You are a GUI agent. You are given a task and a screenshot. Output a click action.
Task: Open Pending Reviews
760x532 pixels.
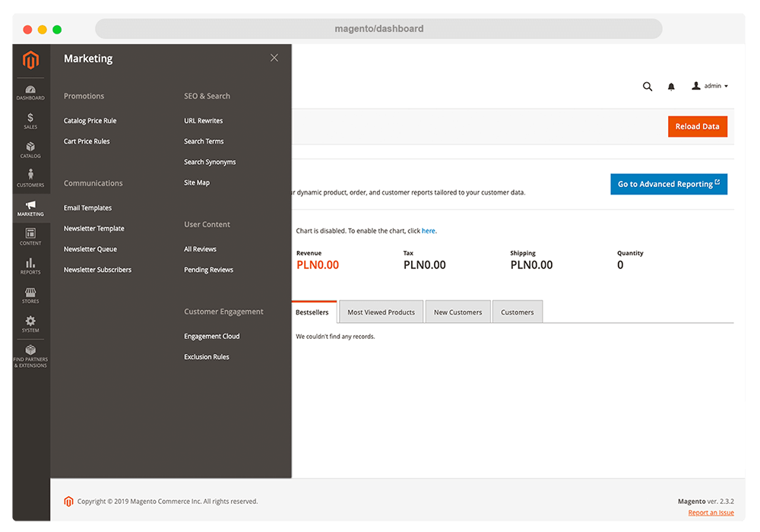click(x=209, y=270)
